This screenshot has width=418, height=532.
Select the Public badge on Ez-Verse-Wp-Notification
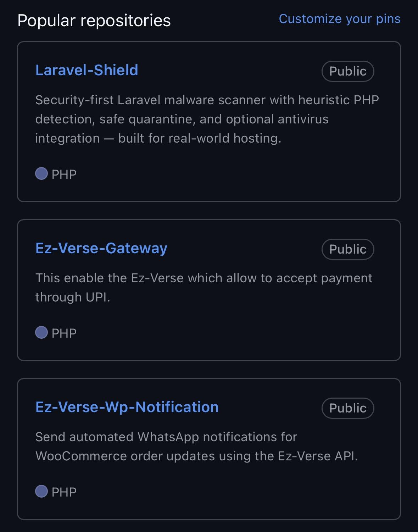347,408
